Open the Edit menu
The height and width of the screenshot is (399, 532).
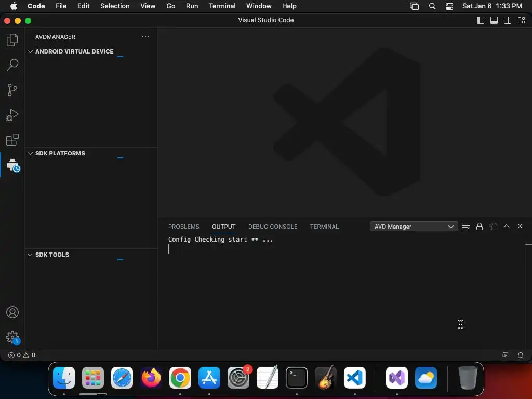(x=83, y=6)
